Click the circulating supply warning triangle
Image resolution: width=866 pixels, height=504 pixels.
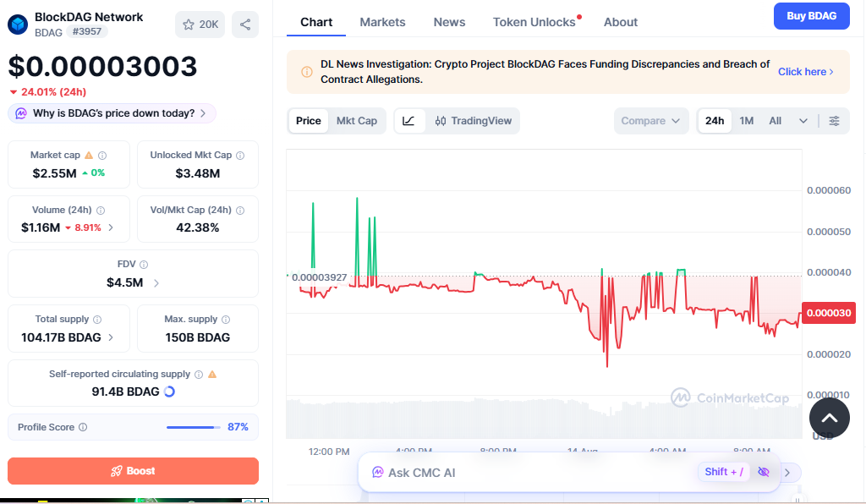212,375
